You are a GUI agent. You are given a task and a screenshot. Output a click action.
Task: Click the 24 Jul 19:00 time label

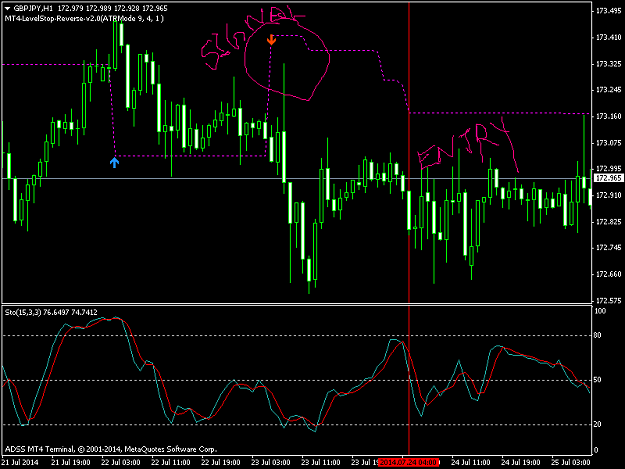coord(521,463)
